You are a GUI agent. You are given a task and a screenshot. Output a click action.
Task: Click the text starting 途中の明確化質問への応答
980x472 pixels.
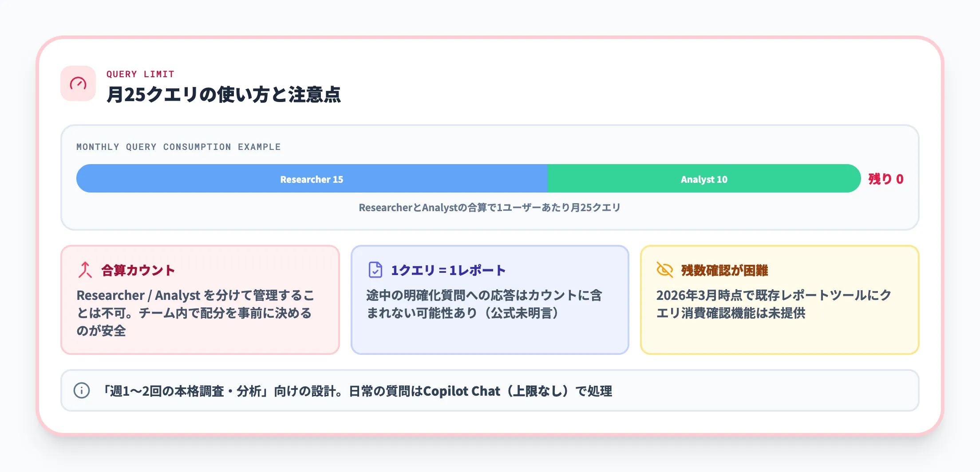(x=484, y=304)
